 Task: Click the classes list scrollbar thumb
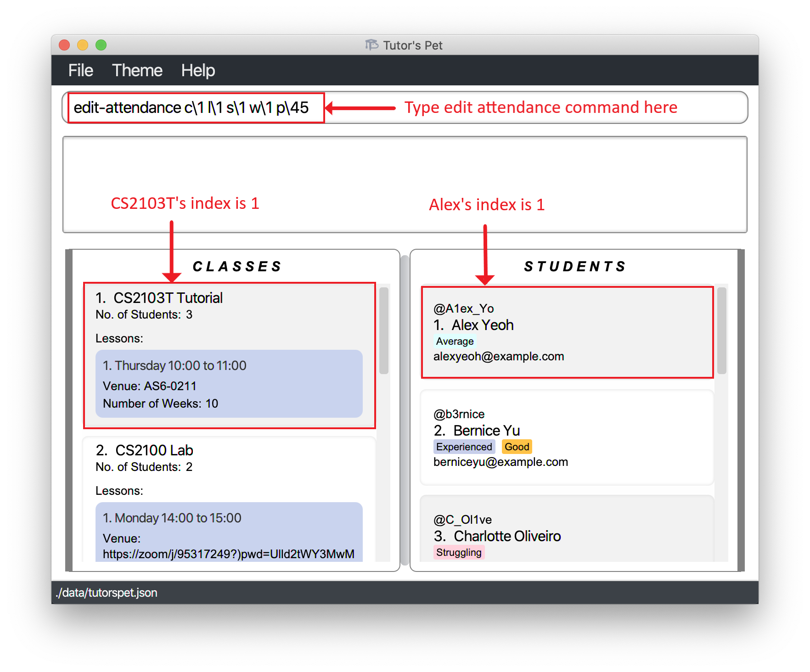pos(384,330)
